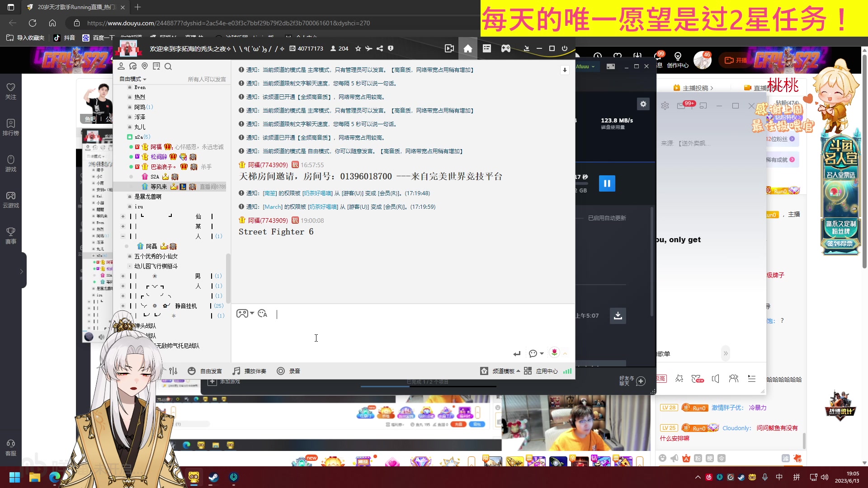Open the gamepad icon in channel title bar

coord(506,49)
